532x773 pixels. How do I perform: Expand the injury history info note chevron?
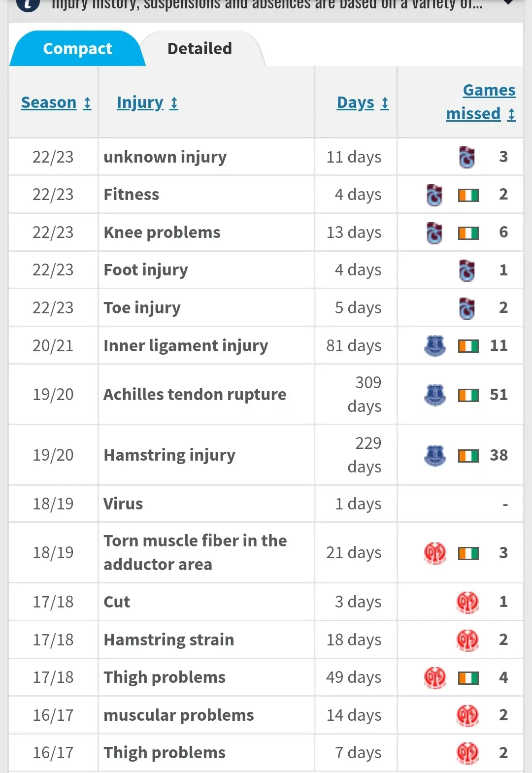tap(508, 3)
